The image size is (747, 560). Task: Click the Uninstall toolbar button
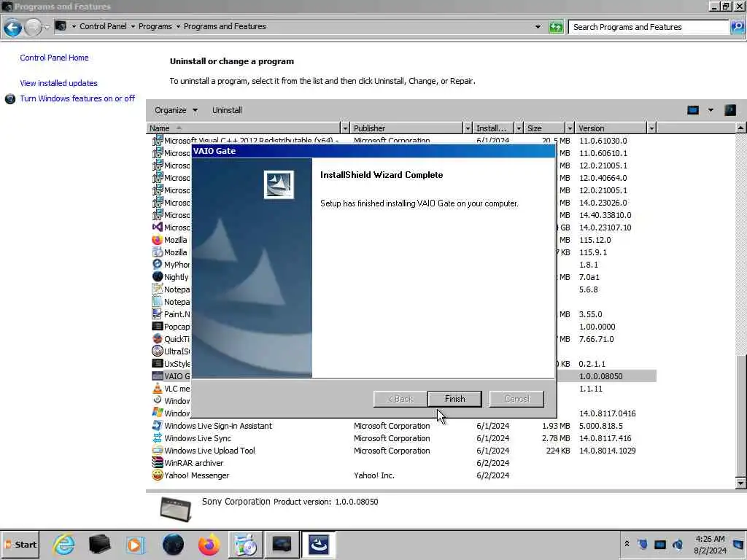pyautogui.click(x=227, y=110)
